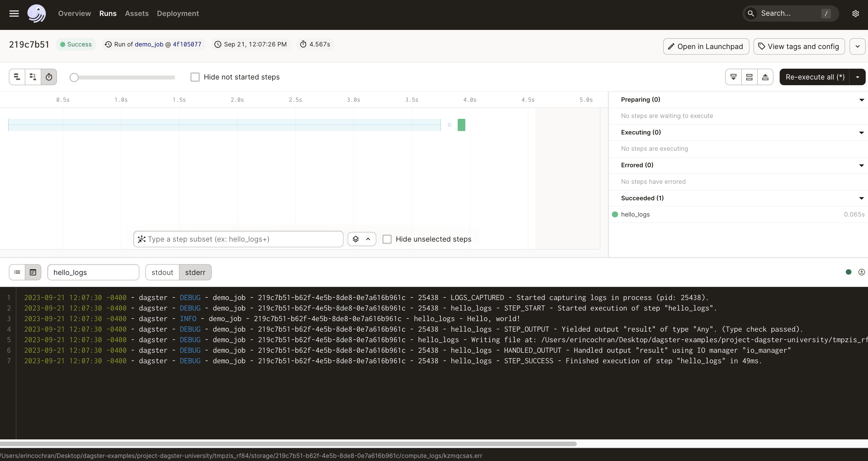Switch log stream to stdout
The image size is (868, 461).
pyautogui.click(x=162, y=272)
